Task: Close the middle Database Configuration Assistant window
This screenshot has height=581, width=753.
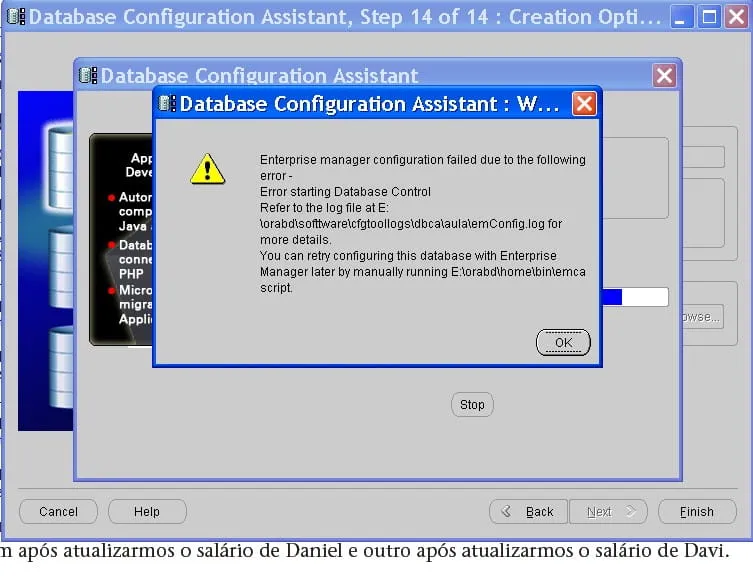Action: coord(664,75)
